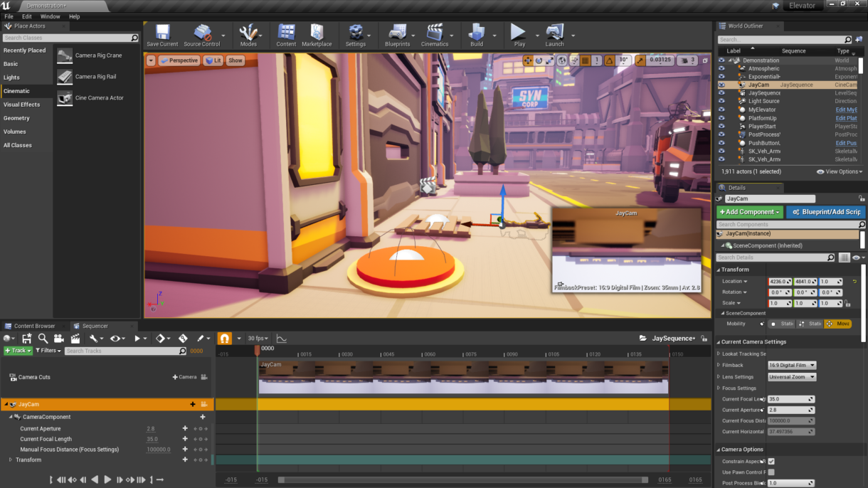868x488 pixels.
Task: Open Sequencer general options with the wrench icon
Action: (x=95, y=339)
